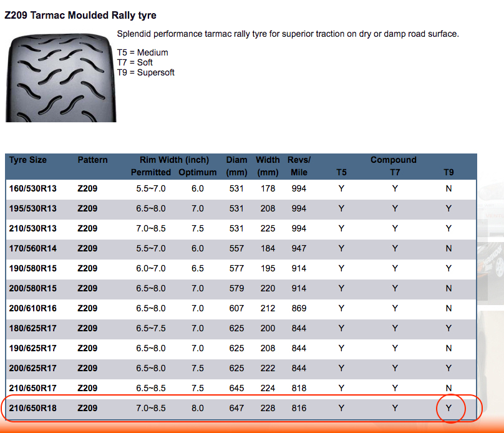Select the 200/610R16 tyre size cell
Image resolution: width=504 pixels, height=433 pixels.
[32, 308]
